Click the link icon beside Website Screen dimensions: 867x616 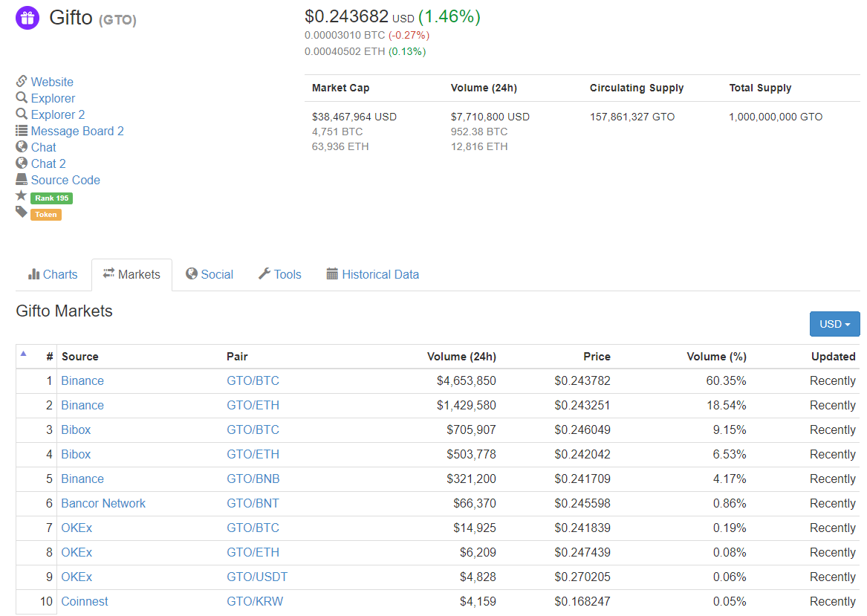22,81
